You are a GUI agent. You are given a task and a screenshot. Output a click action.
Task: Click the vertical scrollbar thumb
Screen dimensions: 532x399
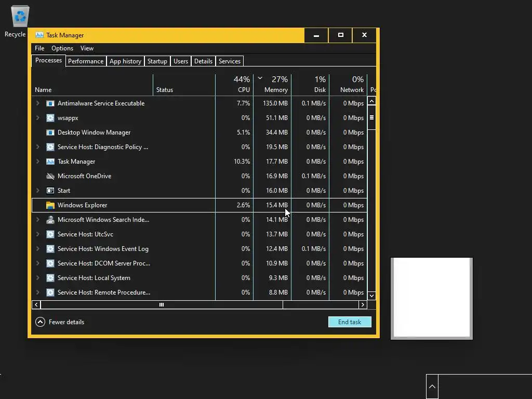coord(371,117)
